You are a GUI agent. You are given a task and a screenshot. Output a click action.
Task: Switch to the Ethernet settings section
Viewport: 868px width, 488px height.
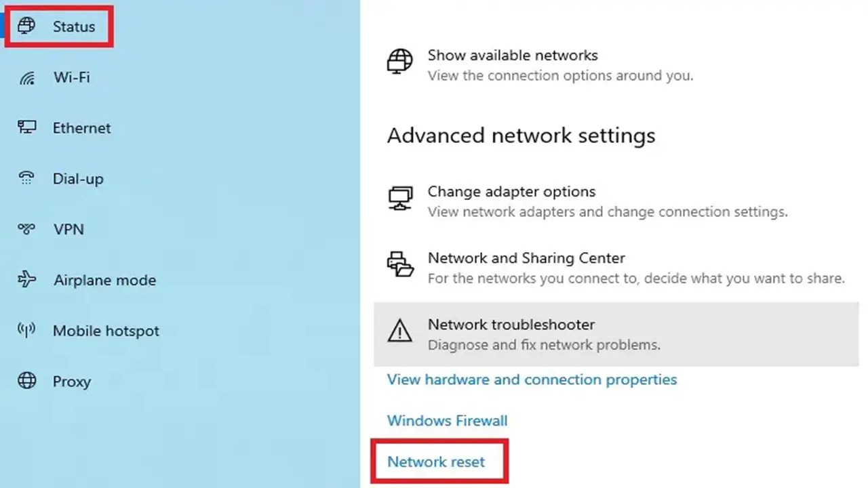81,127
